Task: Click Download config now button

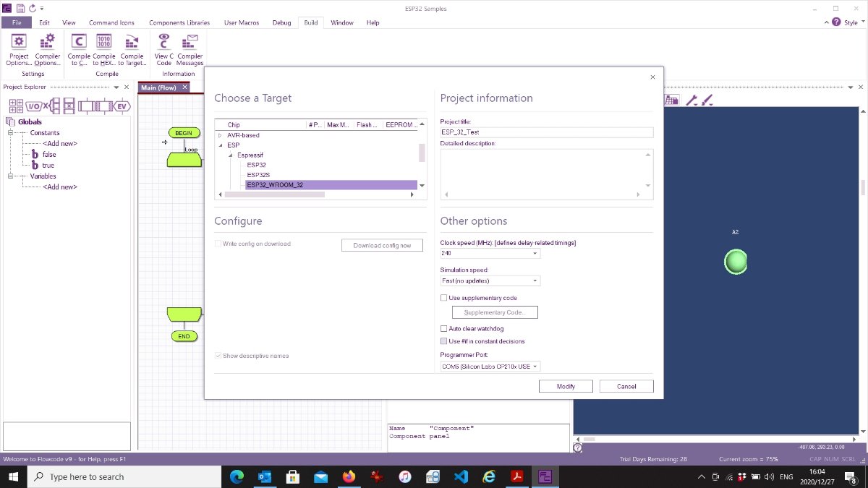Action: [382, 245]
